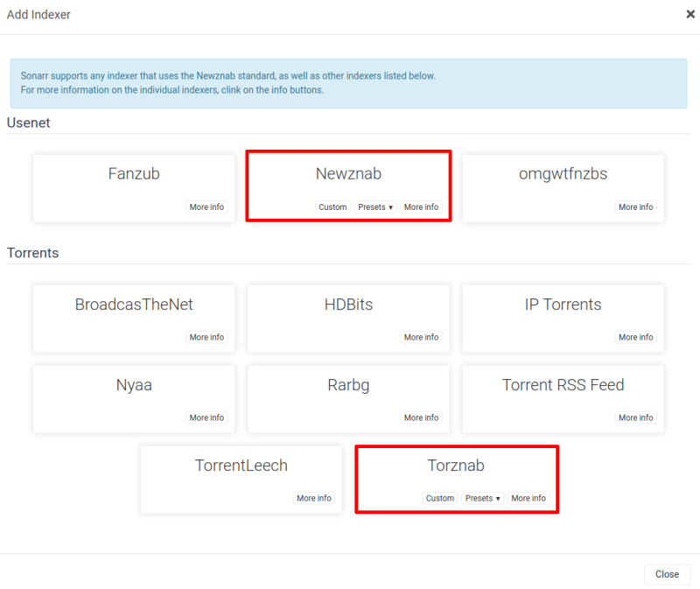This screenshot has width=700, height=589.
Task: Pick the BroadcasTheNet indexer title
Action: [134, 304]
